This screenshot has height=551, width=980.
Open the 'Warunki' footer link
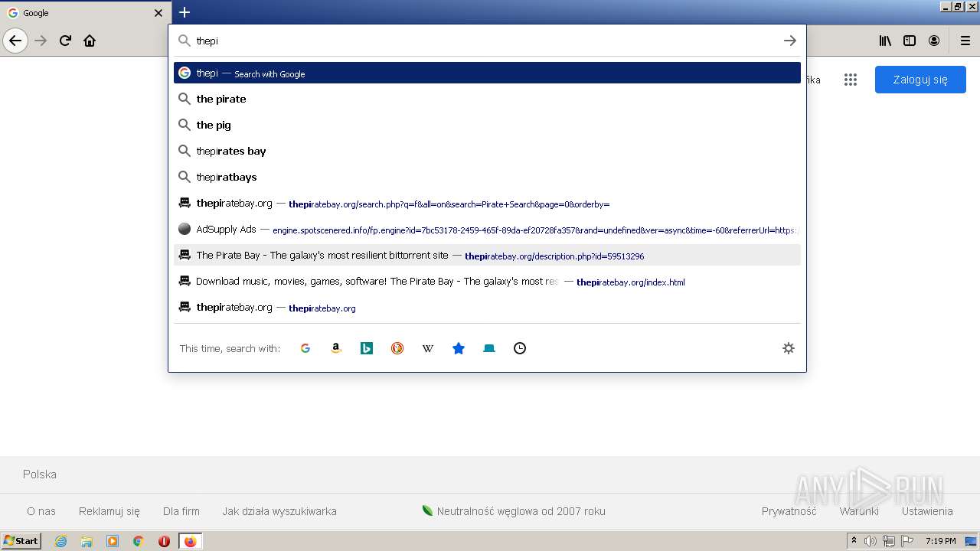click(x=859, y=511)
